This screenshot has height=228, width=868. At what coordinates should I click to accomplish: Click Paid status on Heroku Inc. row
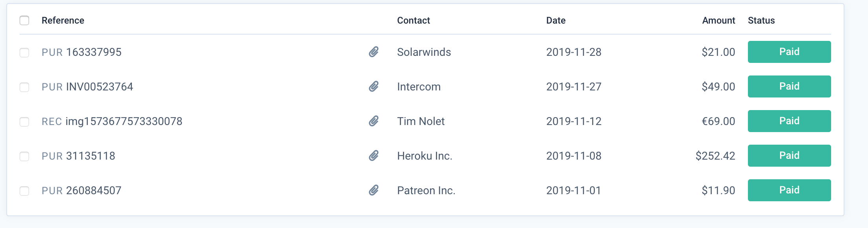click(789, 156)
